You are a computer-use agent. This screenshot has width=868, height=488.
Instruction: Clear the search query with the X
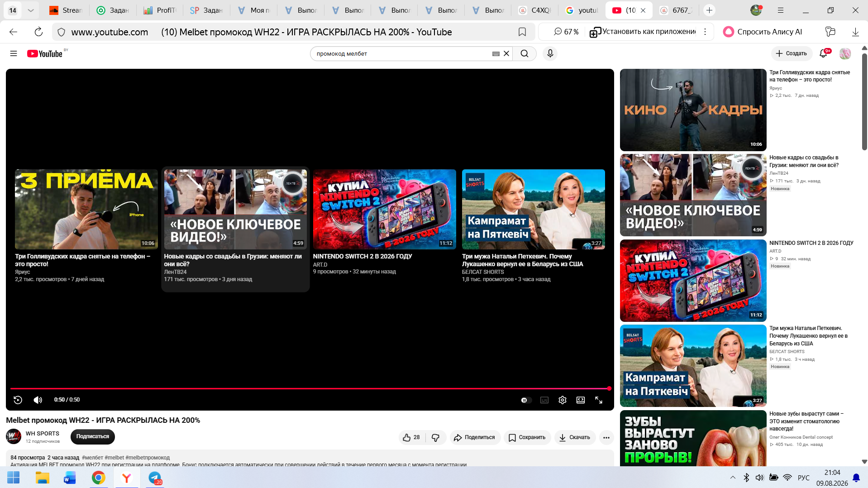[x=506, y=53]
